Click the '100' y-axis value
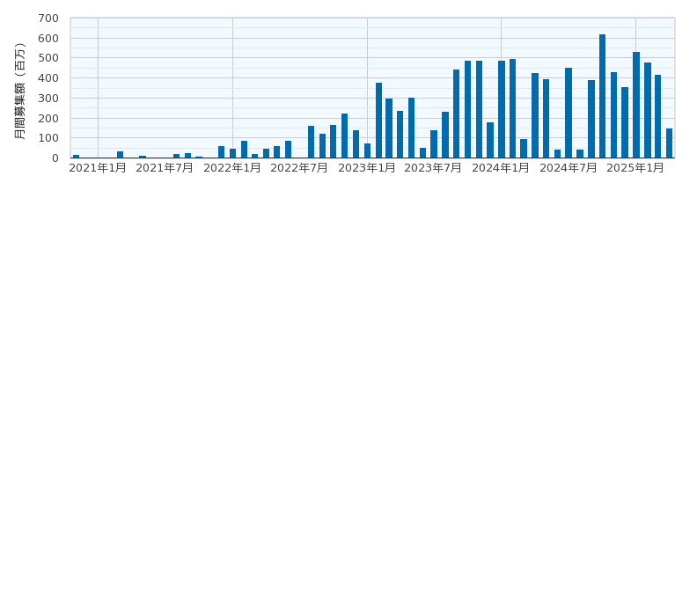This screenshot has width=697, height=616. [48, 138]
